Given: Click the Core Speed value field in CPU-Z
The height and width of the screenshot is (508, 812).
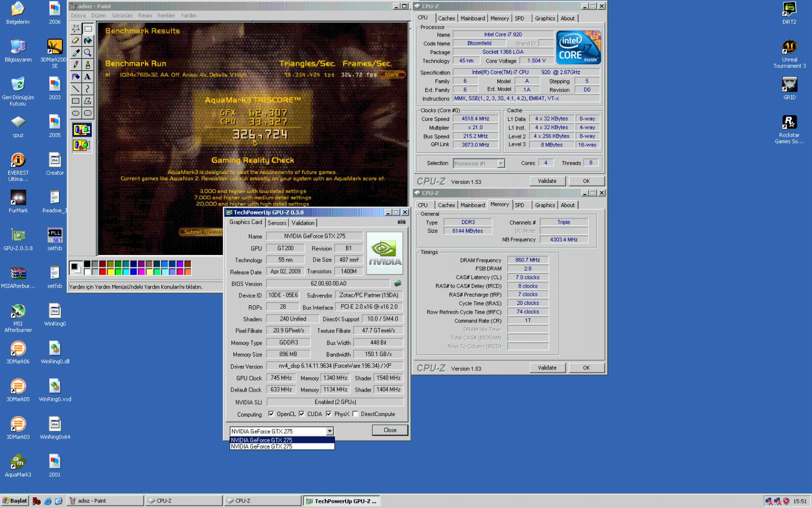Looking at the screenshot, I should tap(475, 119).
